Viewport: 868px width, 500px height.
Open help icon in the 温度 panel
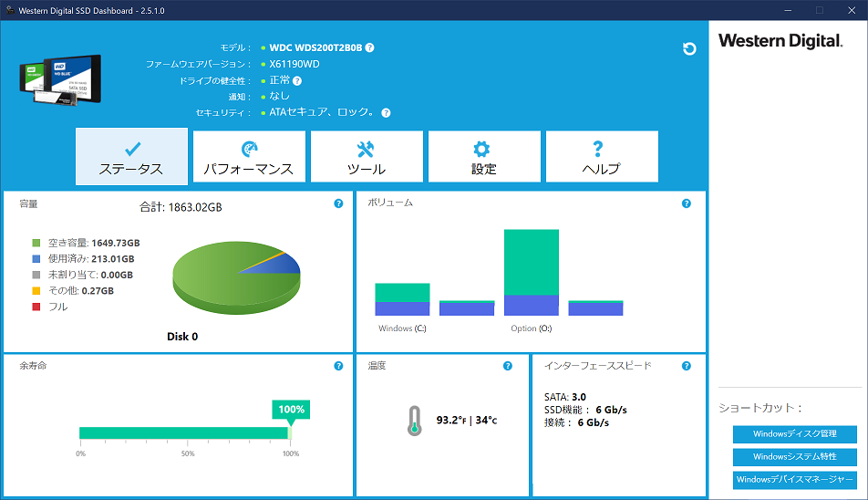coord(508,366)
